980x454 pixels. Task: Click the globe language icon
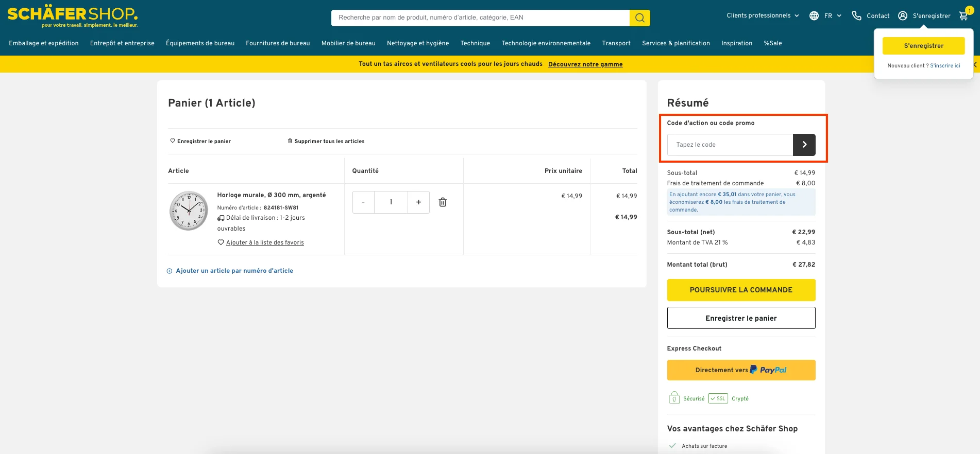point(814,16)
